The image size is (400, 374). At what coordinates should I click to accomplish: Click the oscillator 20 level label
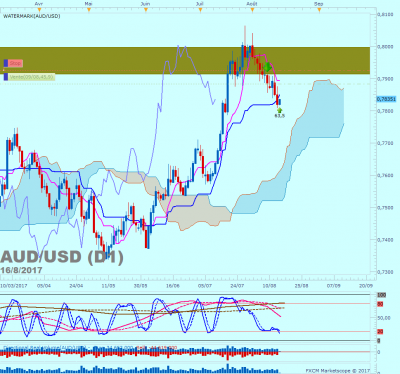(380, 332)
